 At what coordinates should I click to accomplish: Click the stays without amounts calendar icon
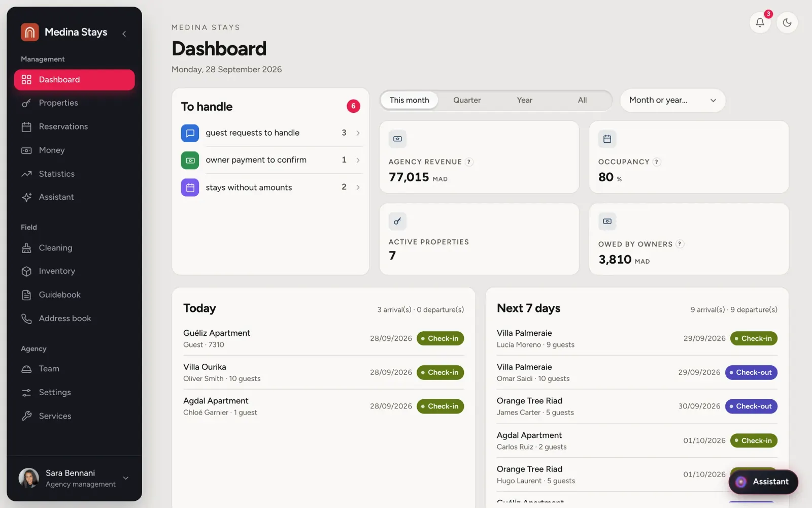tap(190, 187)
